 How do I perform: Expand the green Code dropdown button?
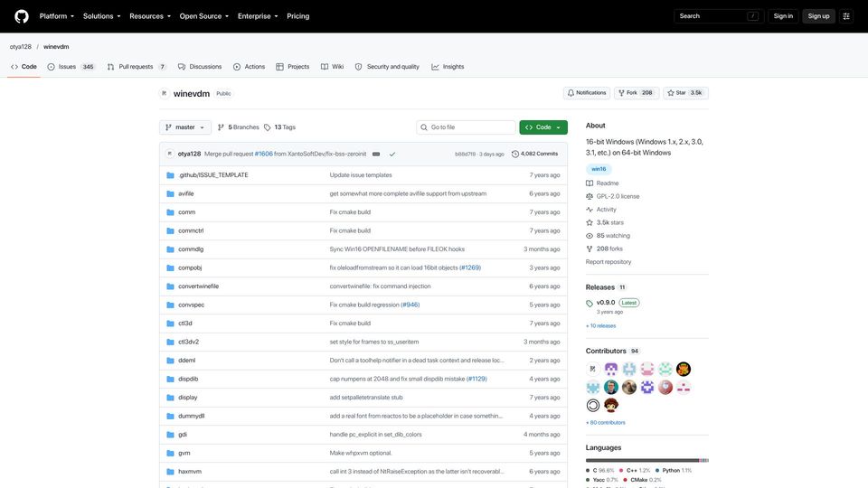(543, 127)
